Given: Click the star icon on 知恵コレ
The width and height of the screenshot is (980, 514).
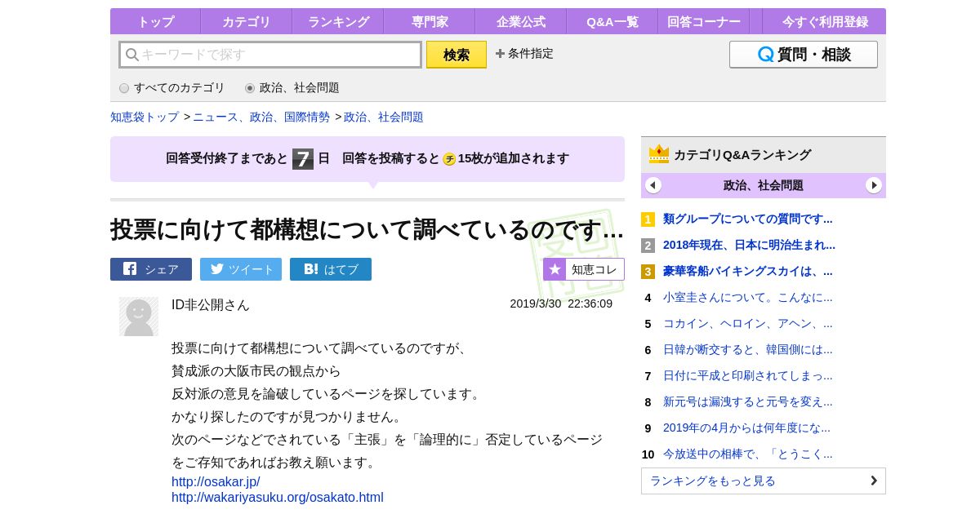Looking at the screenshot, I should click(555, 269).
